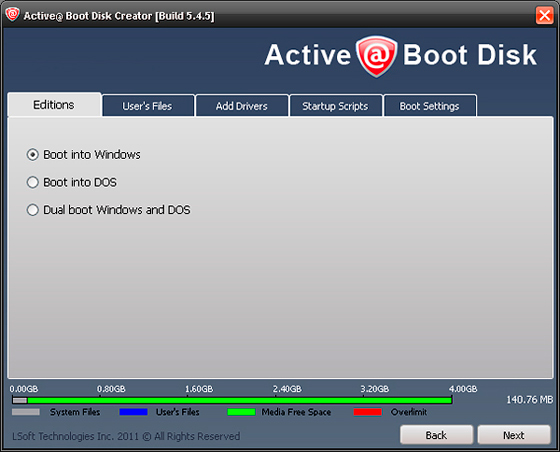
Task: Click the red Overlimit legend swatch
Action: coord(368,412)
